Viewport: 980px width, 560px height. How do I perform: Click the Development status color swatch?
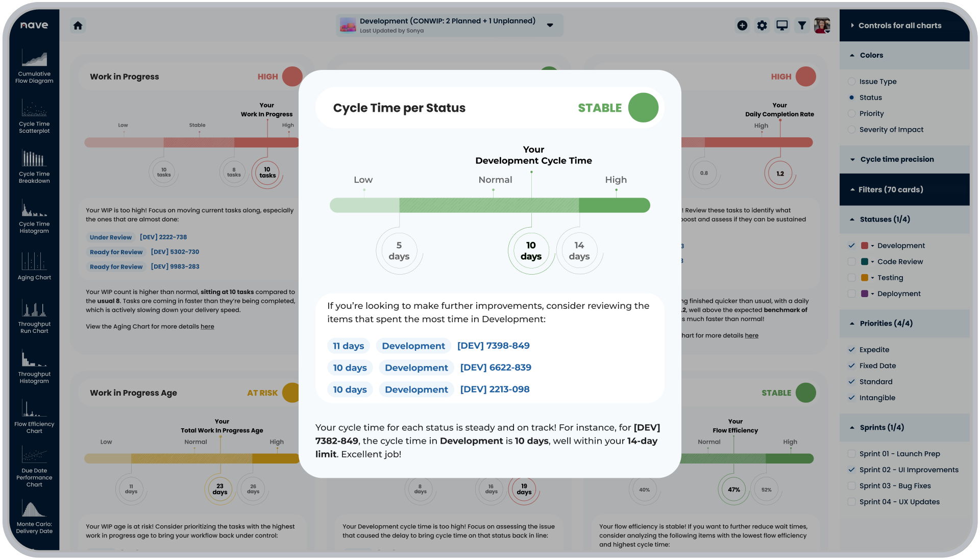click(x=864, y=246)
